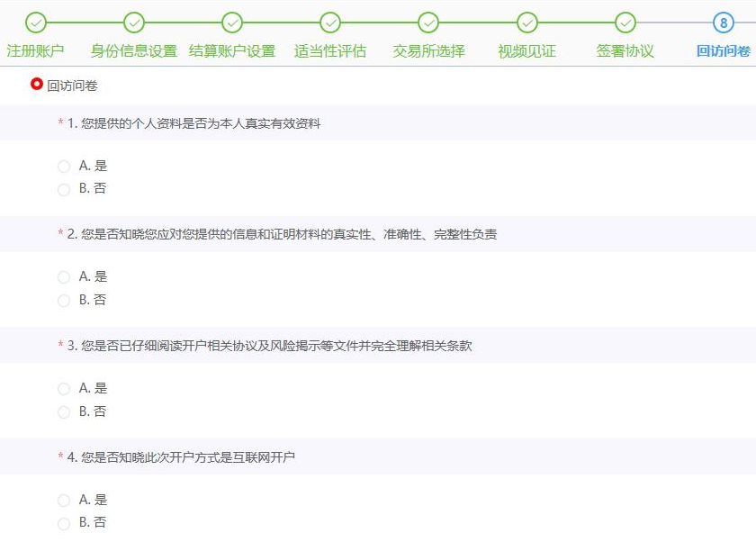Mark B. 否 for question 4
The width and height of the screenshot is (756, 542).
click(x=64, y=523)
